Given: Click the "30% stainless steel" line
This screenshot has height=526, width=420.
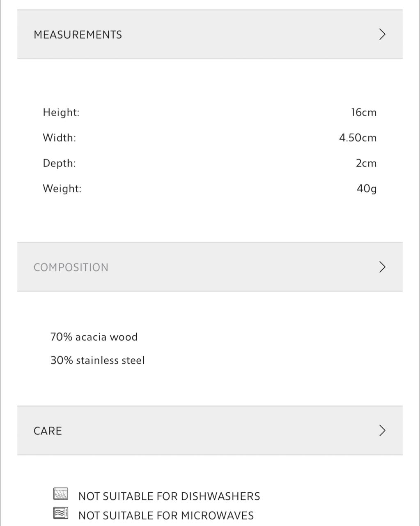Looking at the screenshot, I should pyautogui.click(x=98, y=360).
